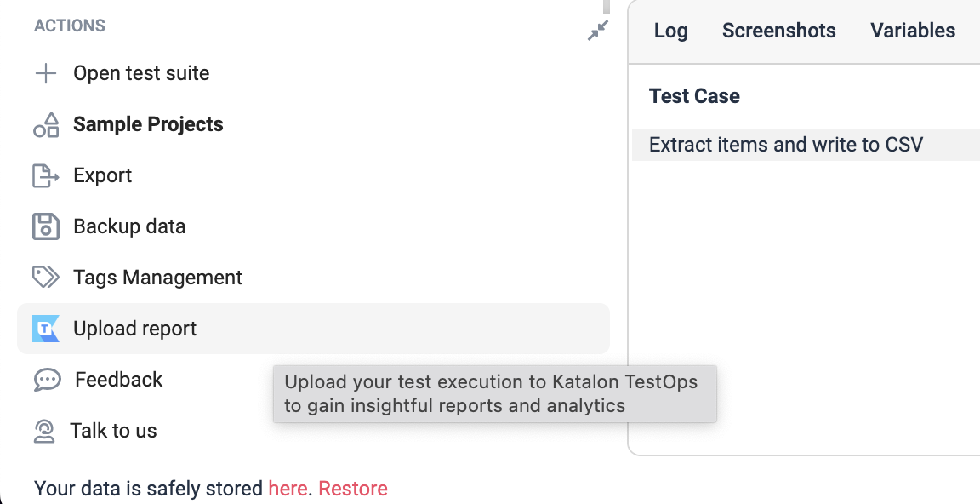Viewport: 980px width, 504px height.
Task: Click the plus icon beside Open test suite
Action: [45, 73]
